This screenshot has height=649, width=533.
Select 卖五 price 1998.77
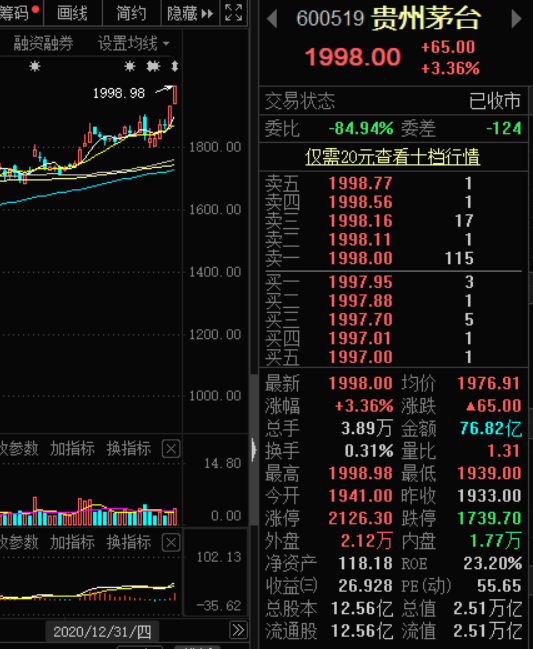click(x=360, y=184)
